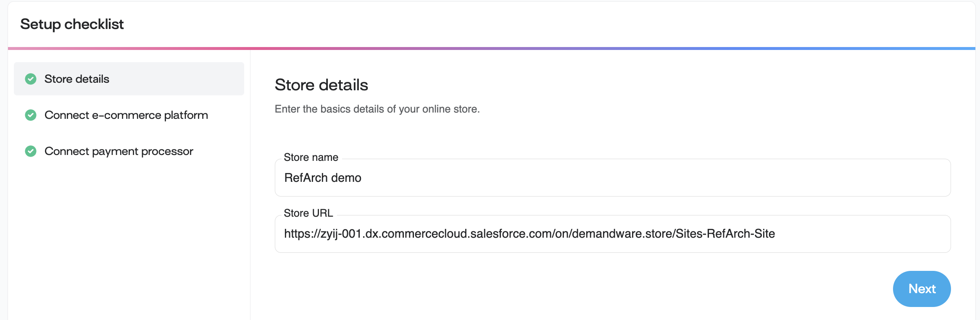Click the green checkmark beside Connect payment processor

point(30,151)
